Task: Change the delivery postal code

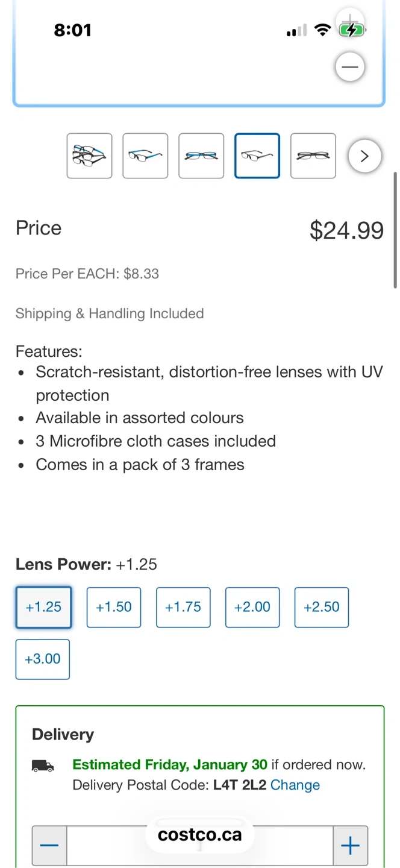Action: pos(295,785)
